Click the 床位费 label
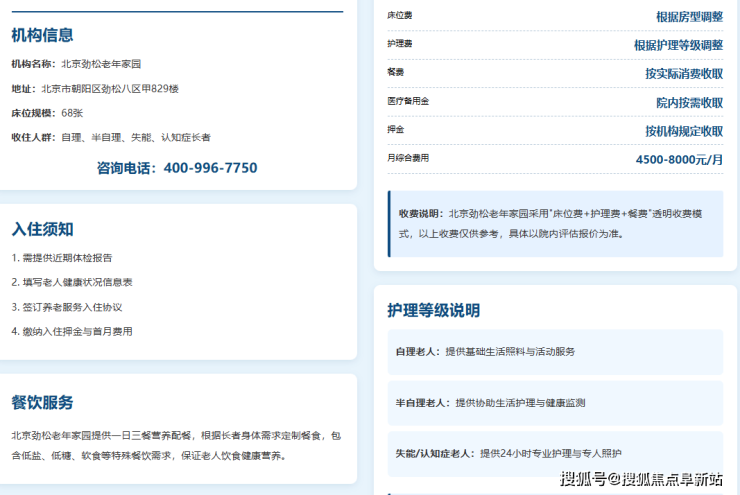 coord(400,16)
